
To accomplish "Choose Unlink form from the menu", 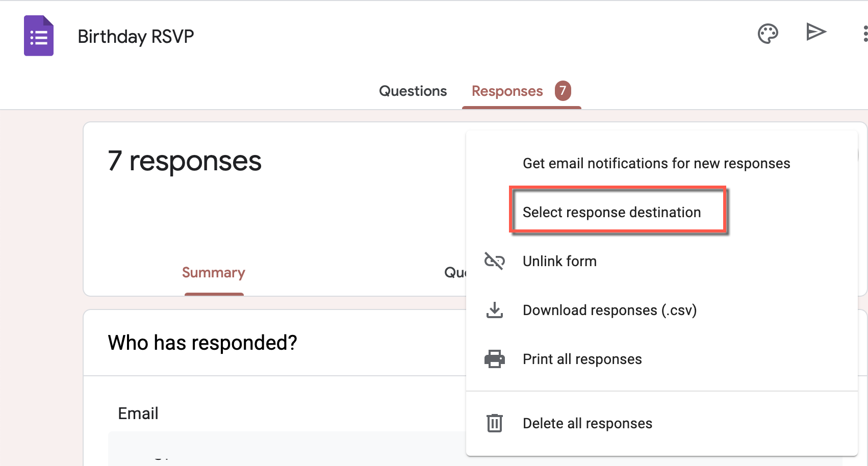I will (x=559, y=261).
